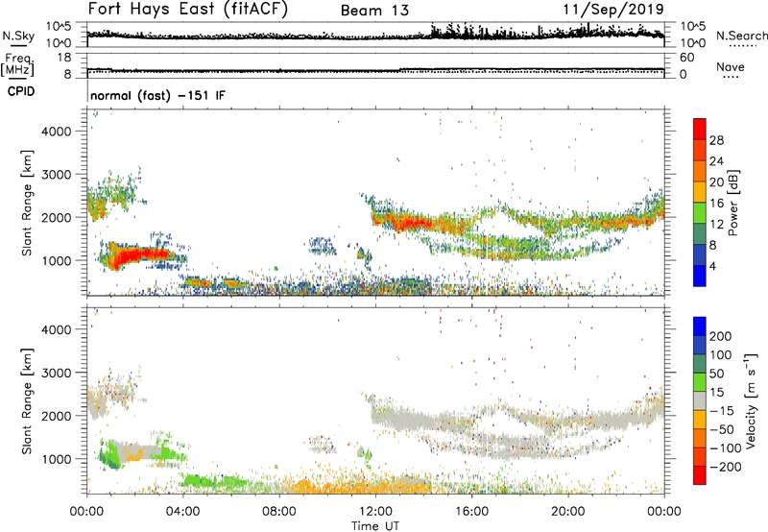
Task: Click the 'Fort Hays East (fitACF)' title
Action: pyautogui.click(x=188, y=10)
